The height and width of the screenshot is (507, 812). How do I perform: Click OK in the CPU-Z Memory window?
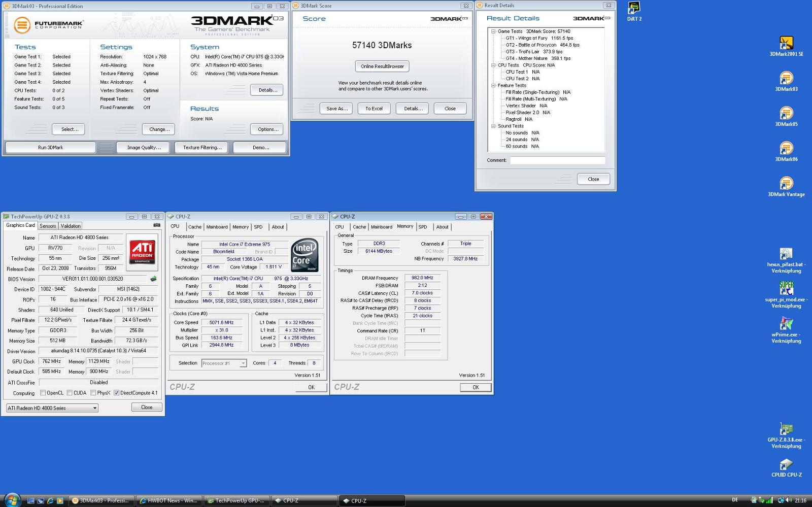476,387
